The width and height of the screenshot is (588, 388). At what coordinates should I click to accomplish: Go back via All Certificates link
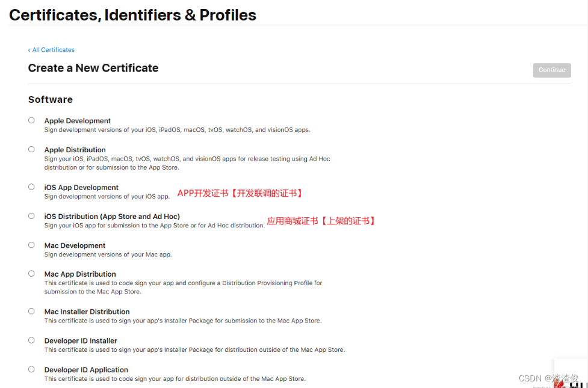[x=51, y=50]
